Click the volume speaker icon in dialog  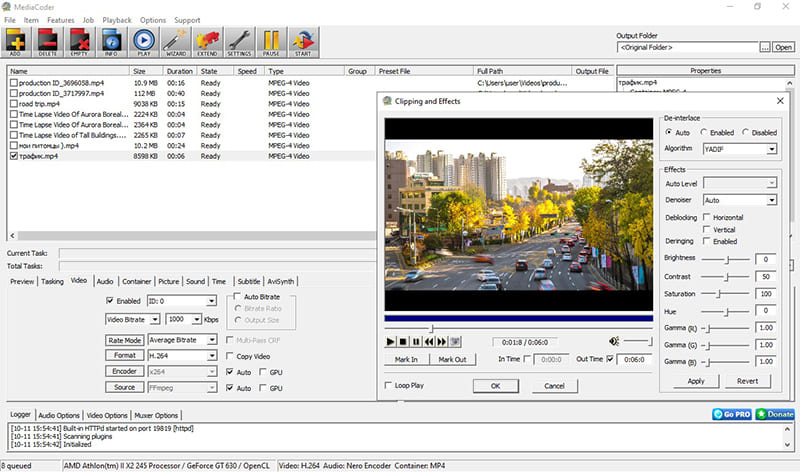coord(614,341)
